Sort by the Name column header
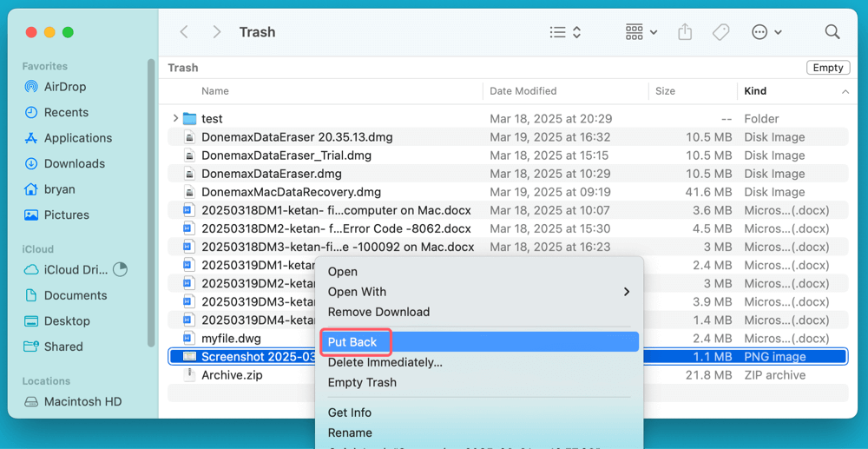This screenshot has height=449, width=868. click(214, 91)
